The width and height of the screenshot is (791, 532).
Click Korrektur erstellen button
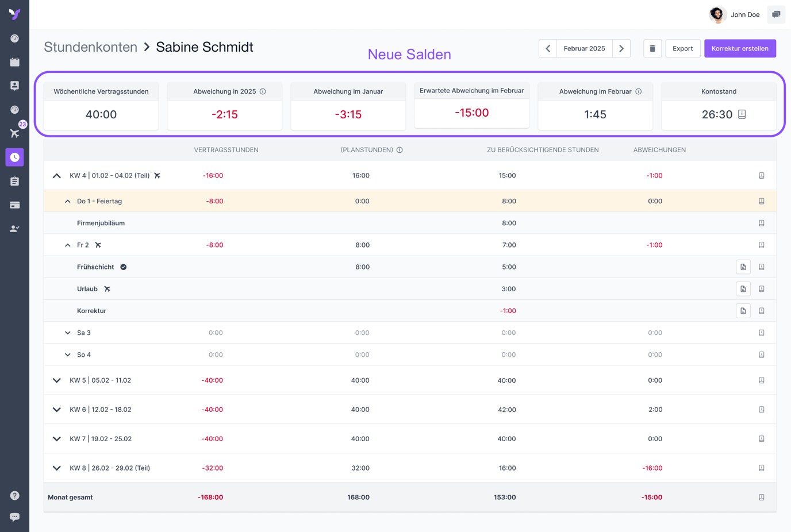740,49
